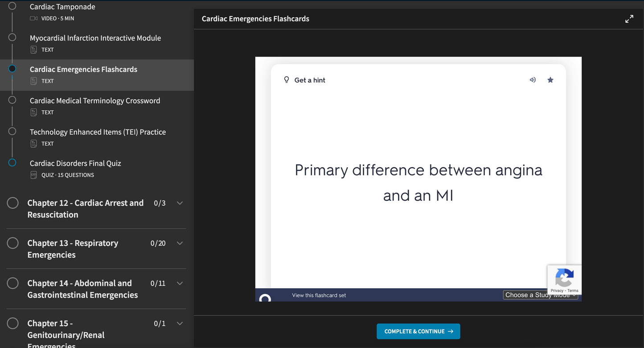Click the Cardiac Disorders Final Quiz icon
This screenshot has height=348, width=644.
click(33, 175)
